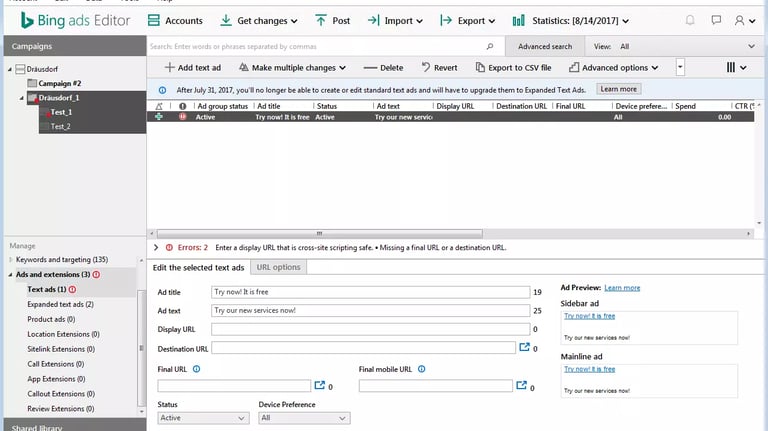Select Expanded text ads (2)

pos(60,304)
